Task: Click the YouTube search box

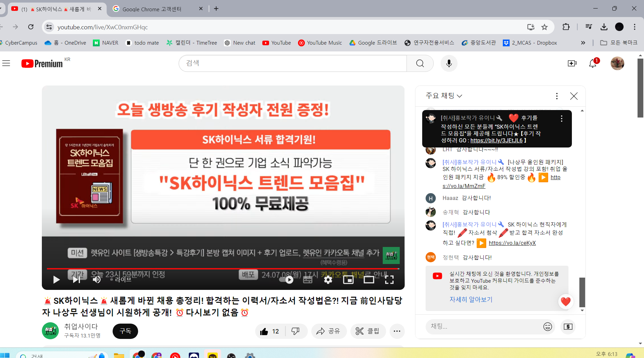Action: point(293,63)
